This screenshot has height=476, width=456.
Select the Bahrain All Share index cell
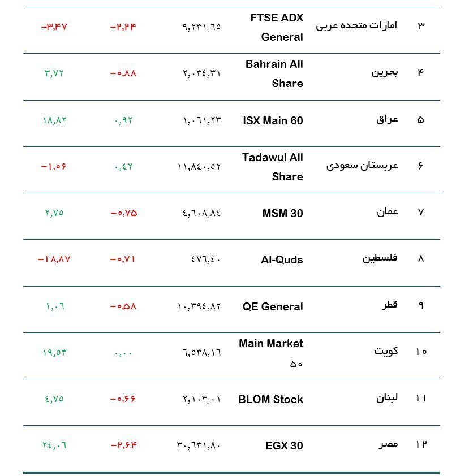pos(274,73)
